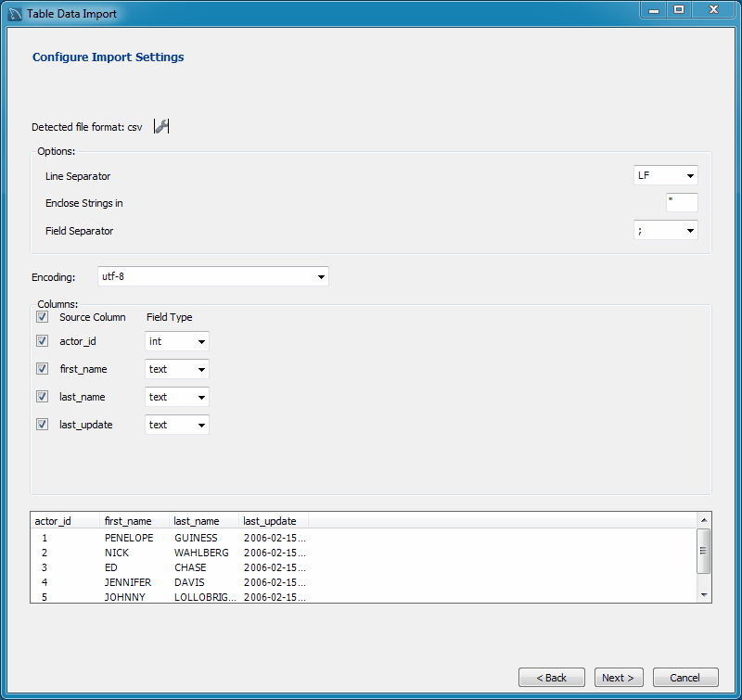Click the Enclose Strings in field
This screenshot has height=700, width=742.
[682, 202]
